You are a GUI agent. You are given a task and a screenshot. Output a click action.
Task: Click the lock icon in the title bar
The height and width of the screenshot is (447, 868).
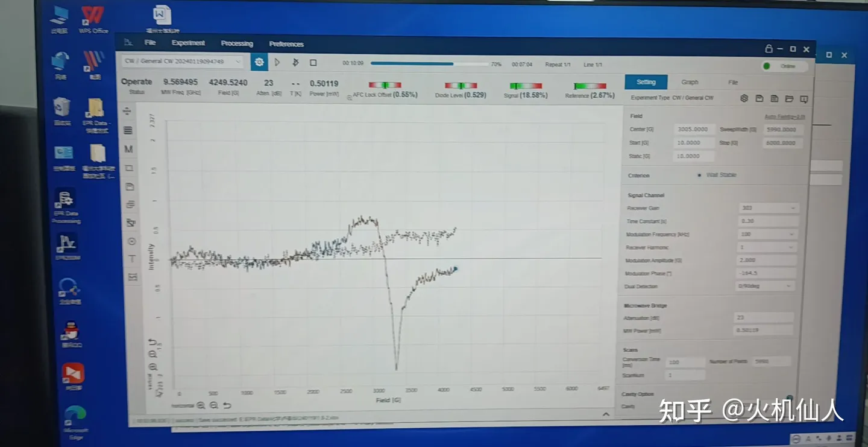click(769, 49)
